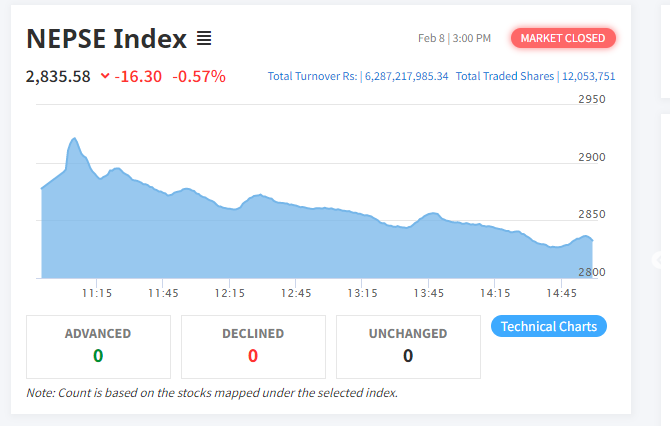Image resolution: width=670 pixels, height=426 pixels.
Task: Click the note text below count boxes
Action: 212,392
